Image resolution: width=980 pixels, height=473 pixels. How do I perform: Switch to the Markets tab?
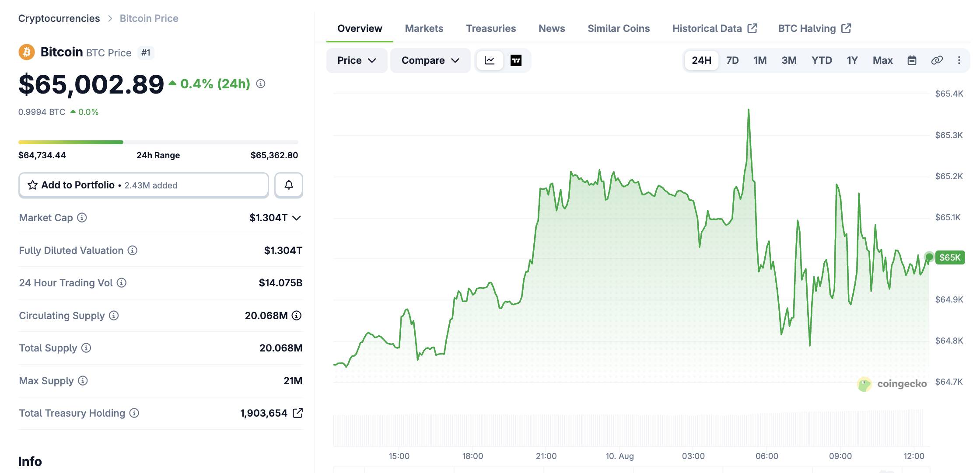[x=424, y=28]
